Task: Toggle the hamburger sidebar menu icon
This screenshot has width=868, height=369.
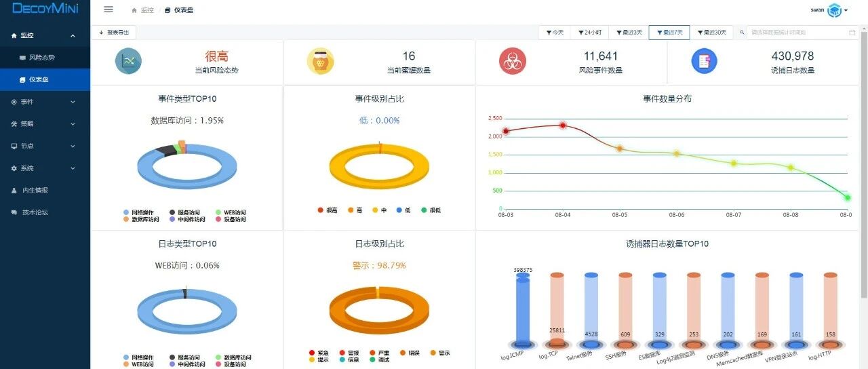Action: (108, 9)
